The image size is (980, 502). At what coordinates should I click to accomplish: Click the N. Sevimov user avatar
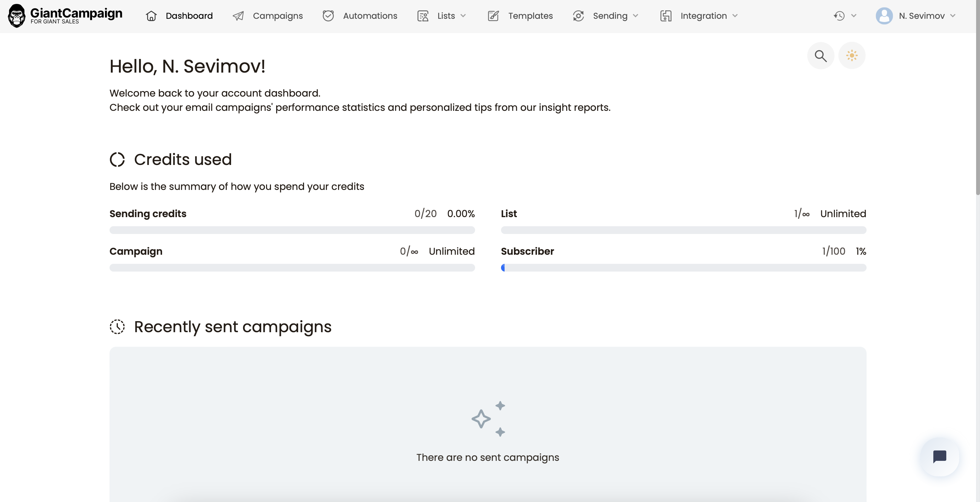(x=884, y=16)
